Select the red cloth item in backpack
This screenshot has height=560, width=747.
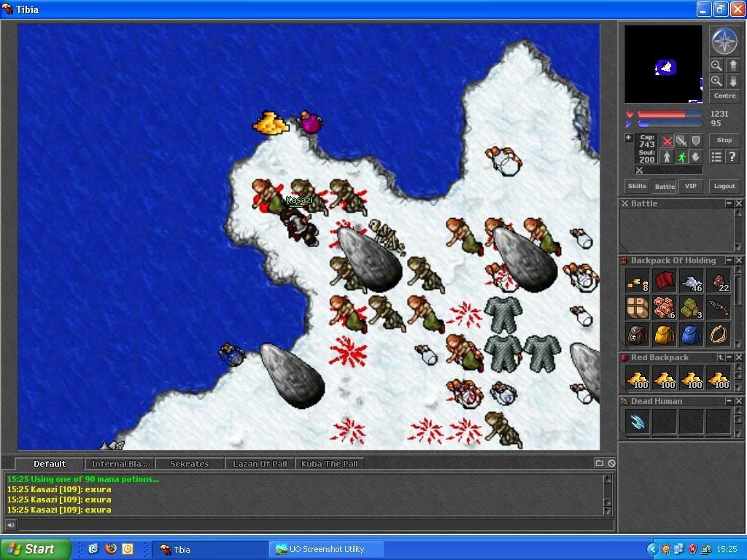click(x=665, y=282)
